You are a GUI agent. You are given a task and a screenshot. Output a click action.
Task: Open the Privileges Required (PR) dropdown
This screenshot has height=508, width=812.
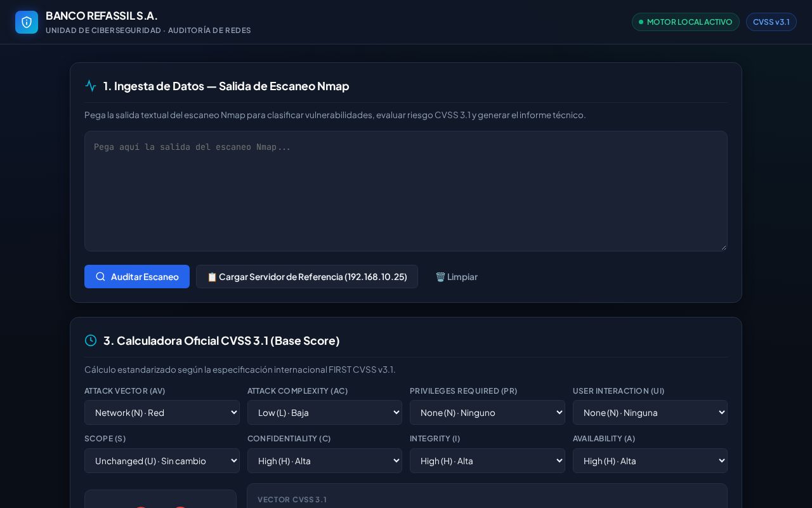(487, 413)
